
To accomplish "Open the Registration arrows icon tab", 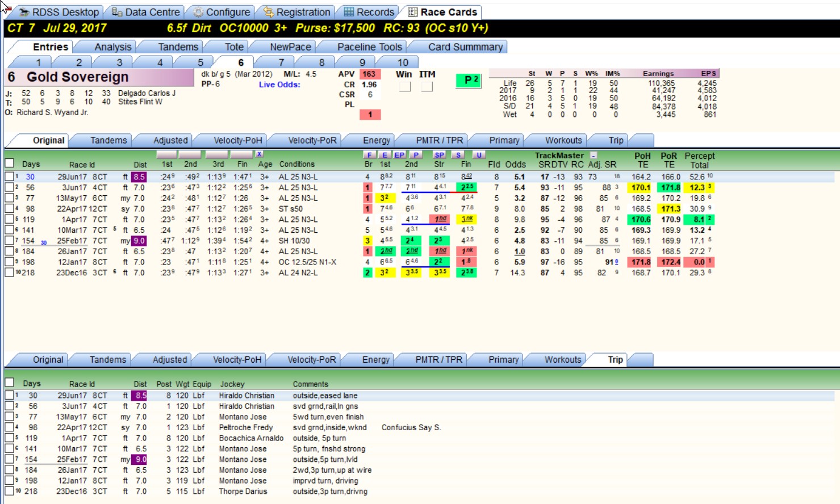I will coord(296,12).
